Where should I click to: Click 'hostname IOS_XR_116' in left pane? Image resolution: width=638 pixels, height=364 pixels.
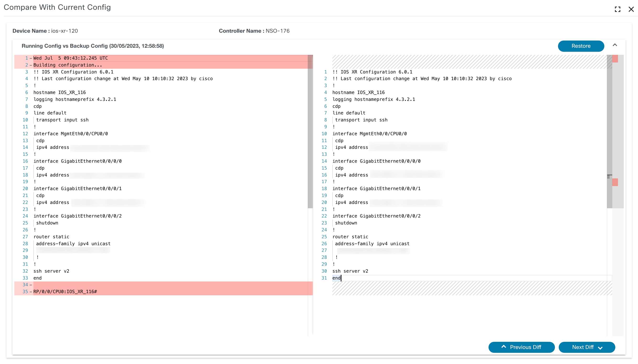[x=59, y=93]
